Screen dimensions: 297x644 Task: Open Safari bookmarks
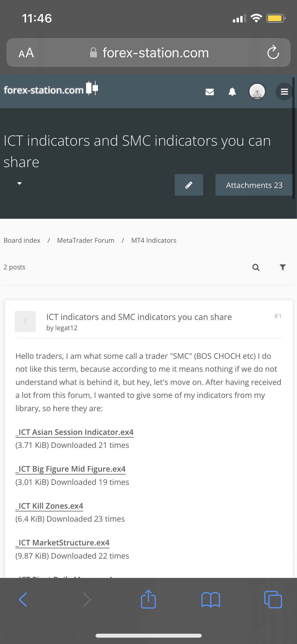[x=210, y=599]
